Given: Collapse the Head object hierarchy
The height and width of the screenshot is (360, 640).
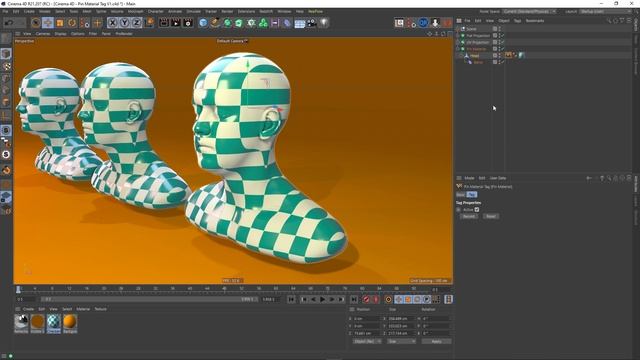Looking at the screenshot, I should click(460, 56).
